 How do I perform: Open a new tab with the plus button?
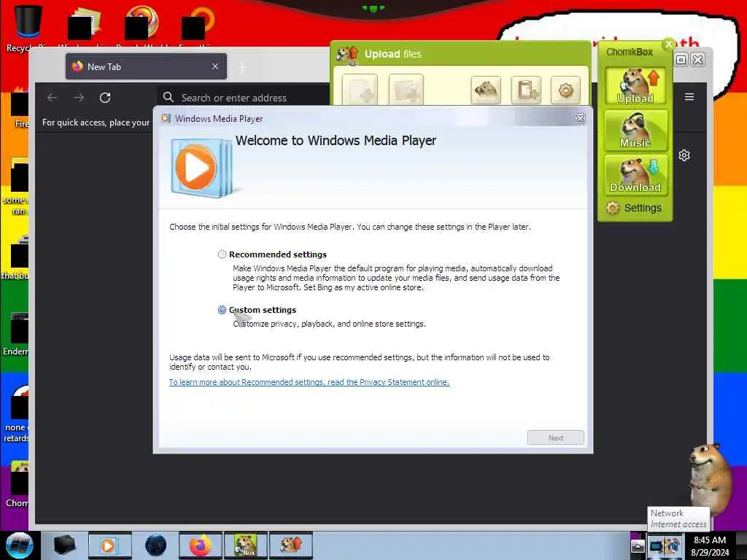pos(242,67)
